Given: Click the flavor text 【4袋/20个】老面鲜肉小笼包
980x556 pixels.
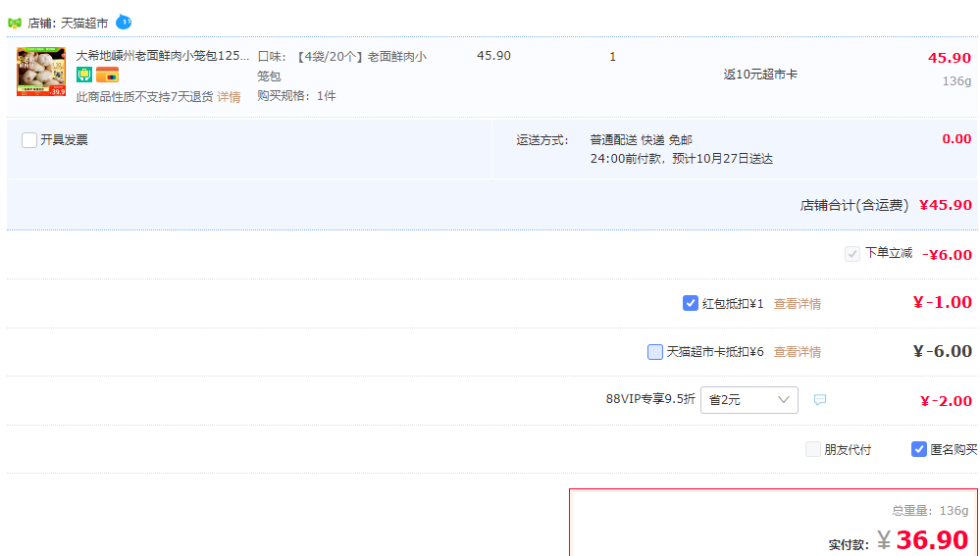Looking at the screenshot, I should coord(342,67).
